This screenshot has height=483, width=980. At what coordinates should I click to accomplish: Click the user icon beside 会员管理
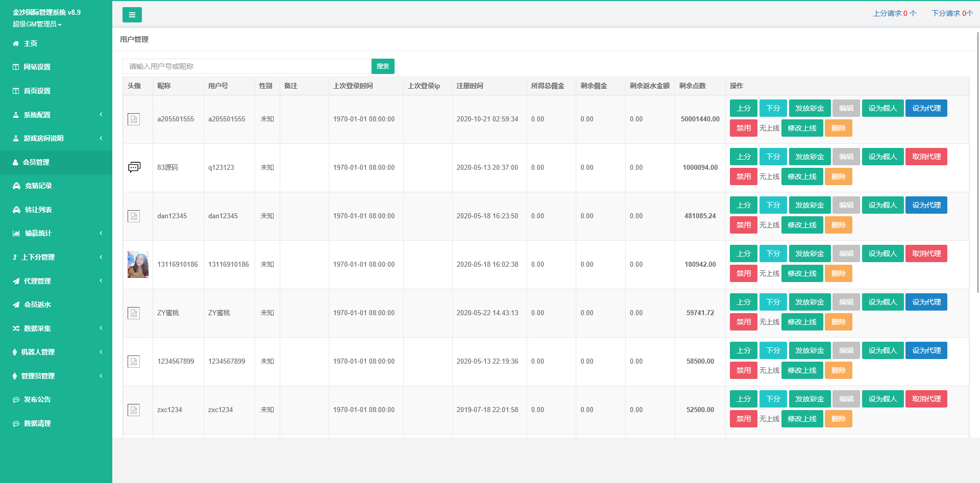click(15, 162)
